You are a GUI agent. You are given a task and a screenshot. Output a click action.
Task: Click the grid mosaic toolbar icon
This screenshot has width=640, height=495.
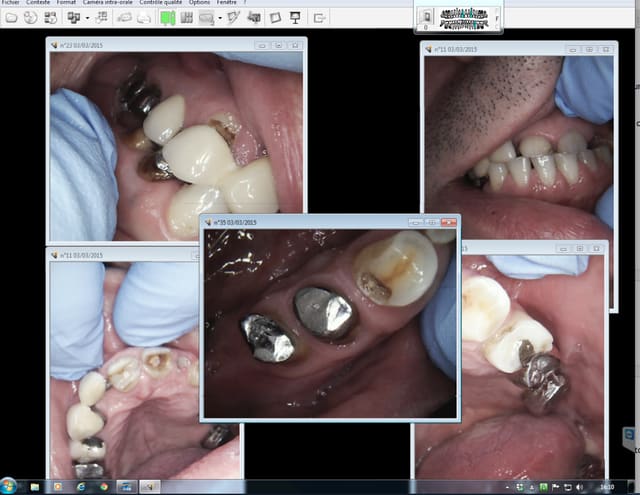point(187,17)
